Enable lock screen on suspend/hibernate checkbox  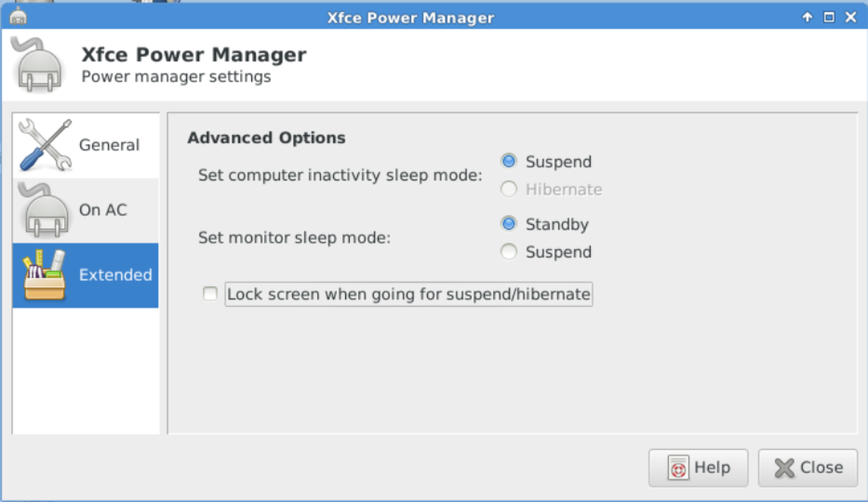point(209,295)
